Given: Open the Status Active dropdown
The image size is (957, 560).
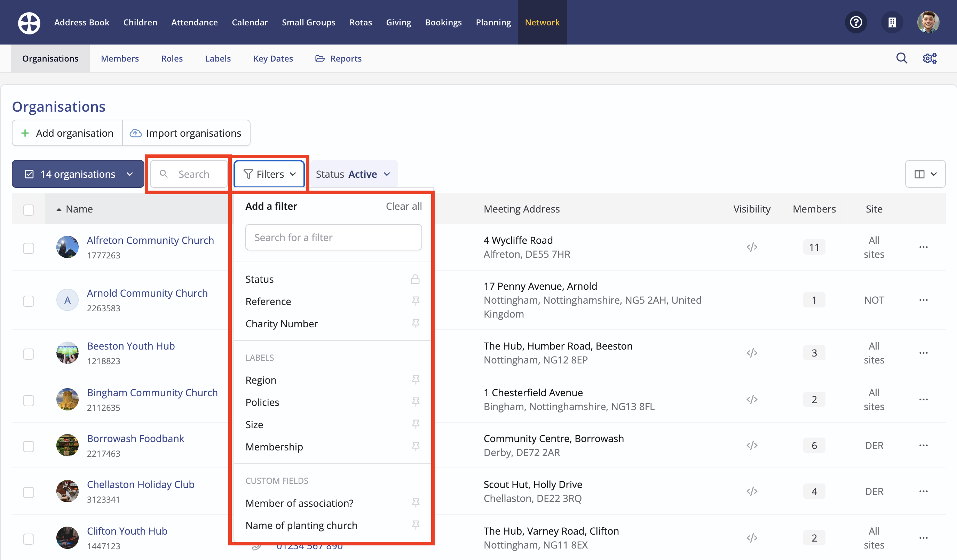Looking at the screenshot, I should (x=353, y=174).
